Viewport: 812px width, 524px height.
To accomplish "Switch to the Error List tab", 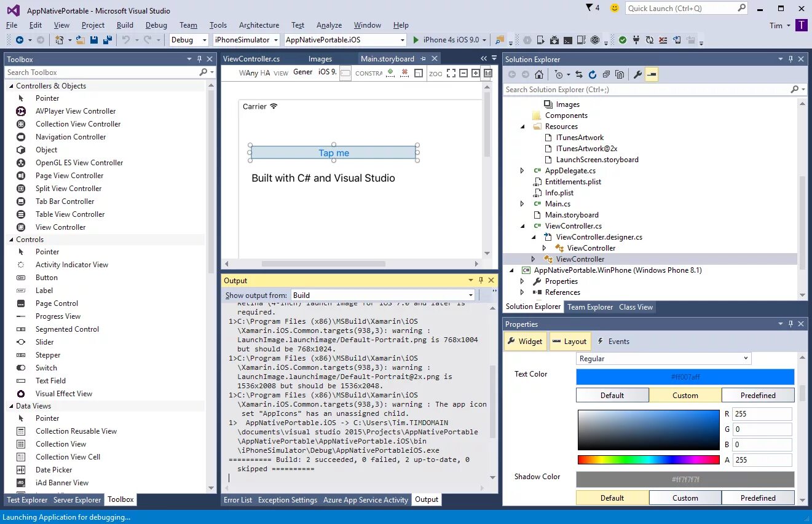I will click(238, 500).
